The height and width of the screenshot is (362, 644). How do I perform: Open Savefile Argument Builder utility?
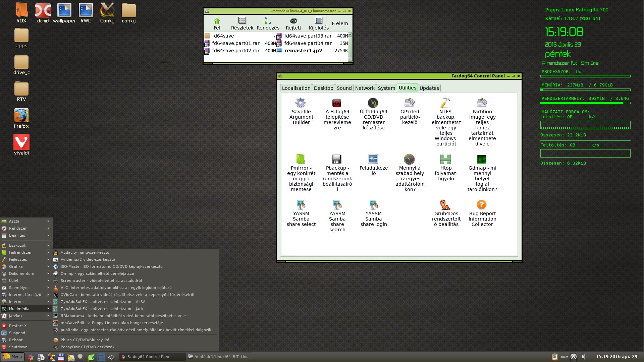(301, 111)
